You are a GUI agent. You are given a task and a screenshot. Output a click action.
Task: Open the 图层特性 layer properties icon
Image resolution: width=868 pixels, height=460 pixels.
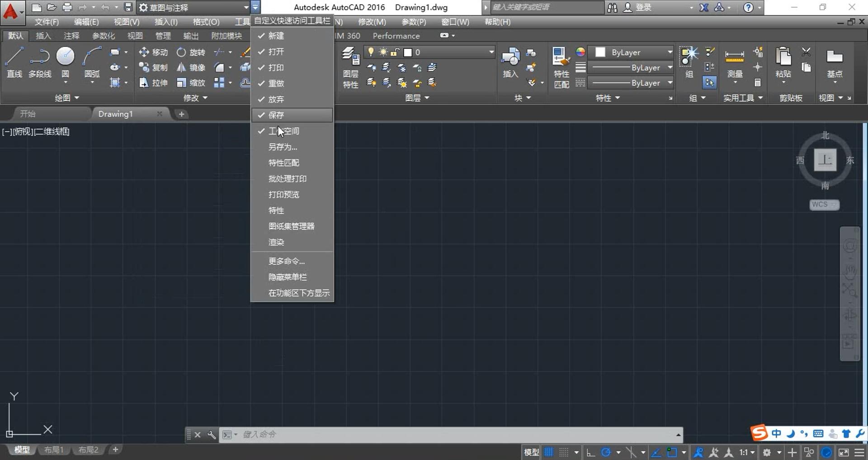(350, 62)
